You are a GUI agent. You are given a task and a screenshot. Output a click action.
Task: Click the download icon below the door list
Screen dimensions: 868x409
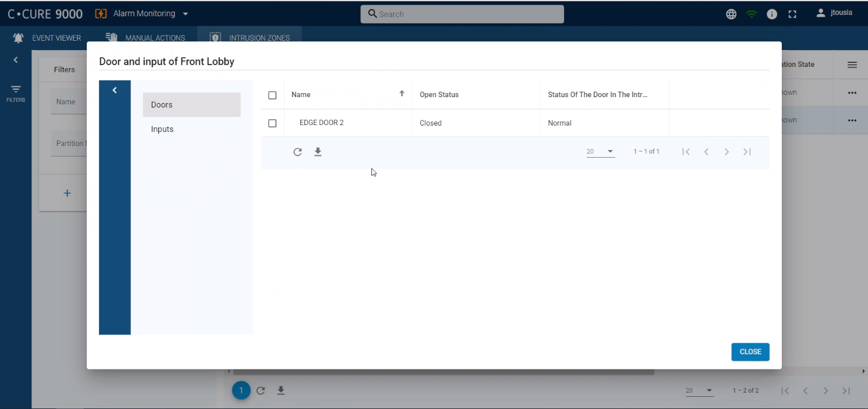coord(318,152)
